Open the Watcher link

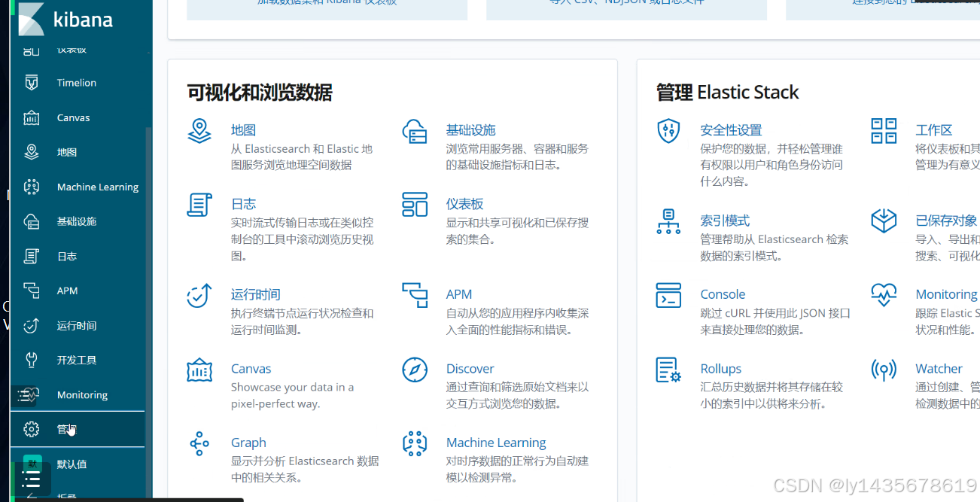[939, 369]
